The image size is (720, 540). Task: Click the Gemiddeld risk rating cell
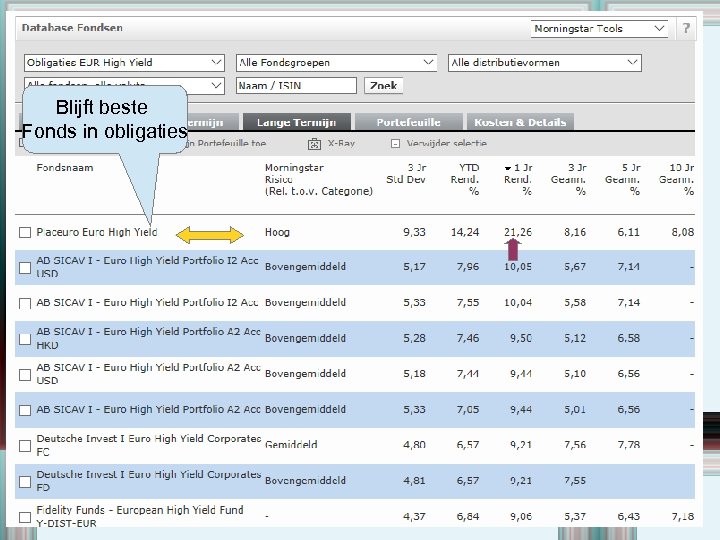click(x=291, y=444)
